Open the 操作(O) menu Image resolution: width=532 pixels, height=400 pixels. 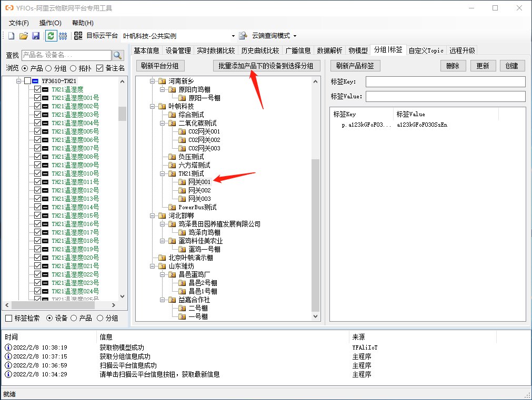pos(50,23)
